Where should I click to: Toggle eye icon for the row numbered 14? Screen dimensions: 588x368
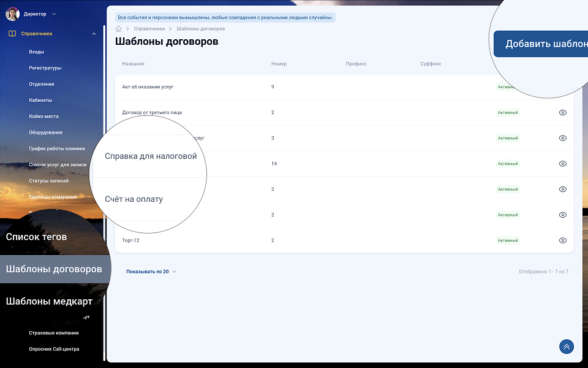point(562,164)
